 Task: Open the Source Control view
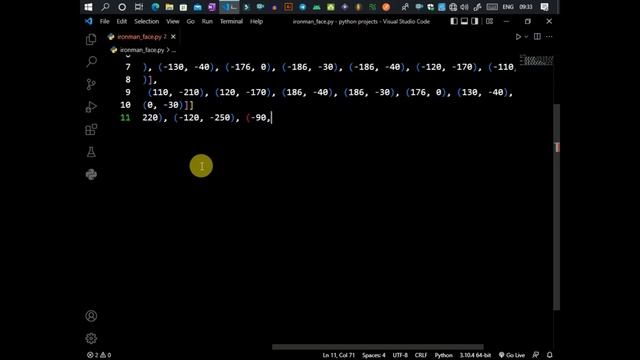pyautogui.click(x=91, y=84)
